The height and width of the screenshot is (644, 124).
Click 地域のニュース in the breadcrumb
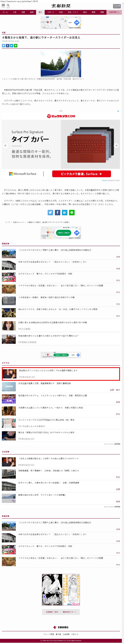[x=18, y=222]
